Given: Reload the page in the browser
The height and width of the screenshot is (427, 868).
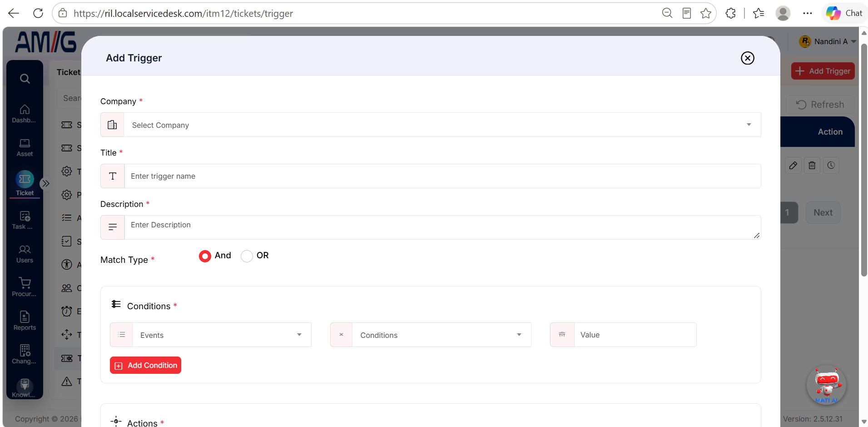Looking at the screenshot, I should coord(38,13).
